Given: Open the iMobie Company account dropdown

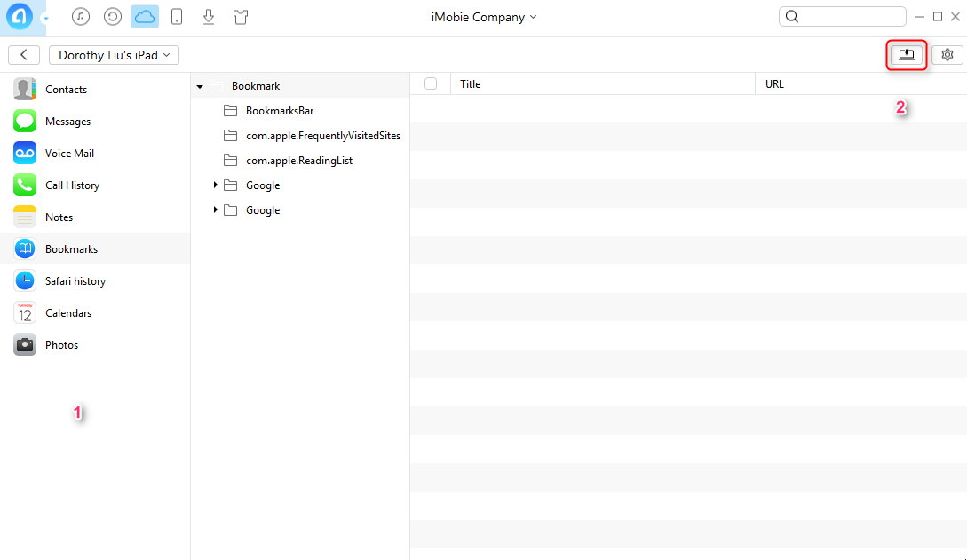Looking at the screenshot, I should tap(483, 17).
